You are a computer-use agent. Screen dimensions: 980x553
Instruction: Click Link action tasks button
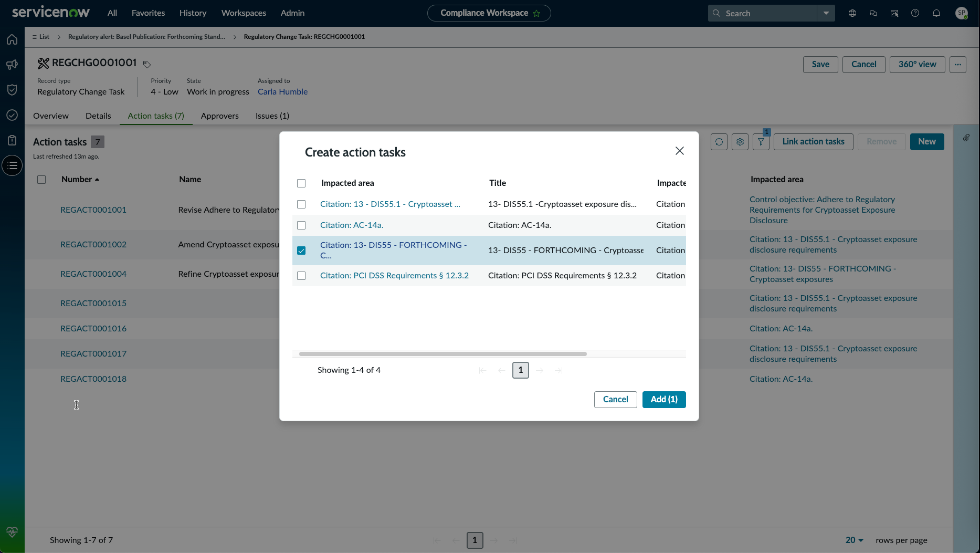pos(813,142)
